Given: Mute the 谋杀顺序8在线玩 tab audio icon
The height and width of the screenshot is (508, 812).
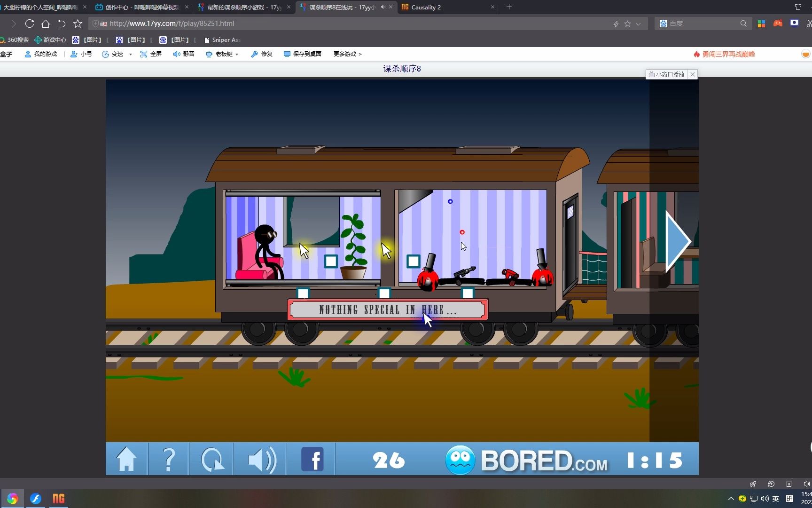Looking at the screenshot, I should [383, 7].
